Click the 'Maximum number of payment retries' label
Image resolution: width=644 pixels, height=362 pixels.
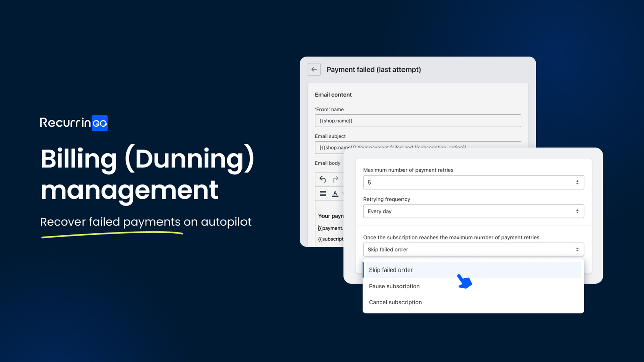(x=408, y=170)
